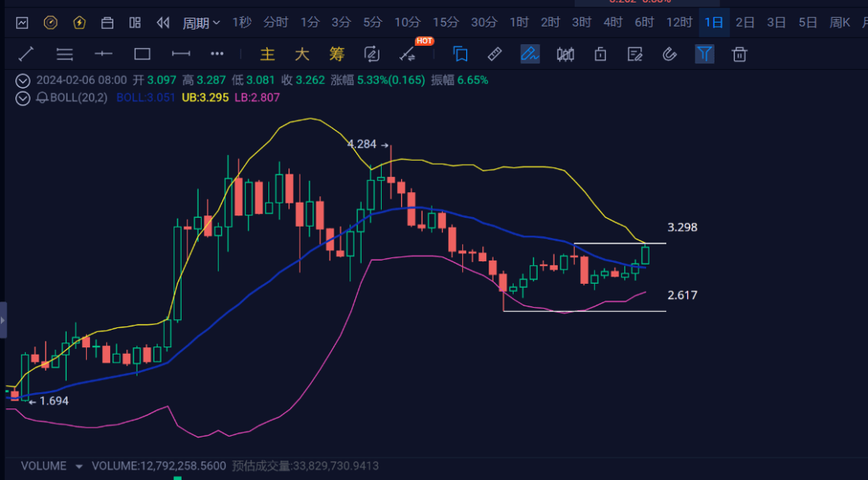Open more drawing tools ellipsis
Viewport: 868px width, 480px height.
217,54
